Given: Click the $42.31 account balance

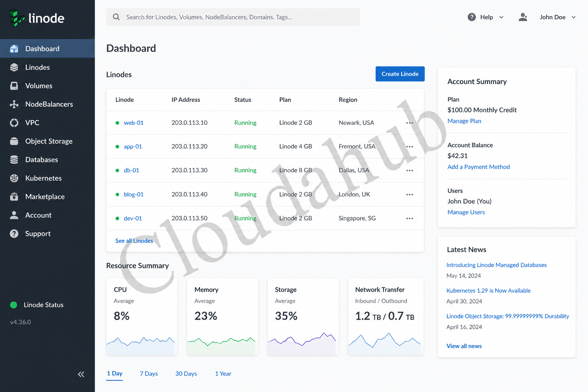Looking at the screenshot, I should [x=457, y=156].
